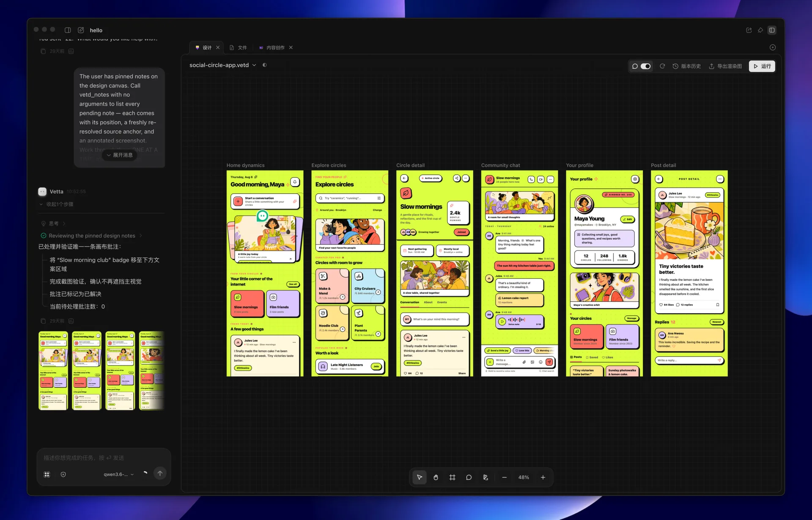The height and width of the screenshot is (520, 812).
Task: Toggle the right side panel icon
Action: click(772, 30)
